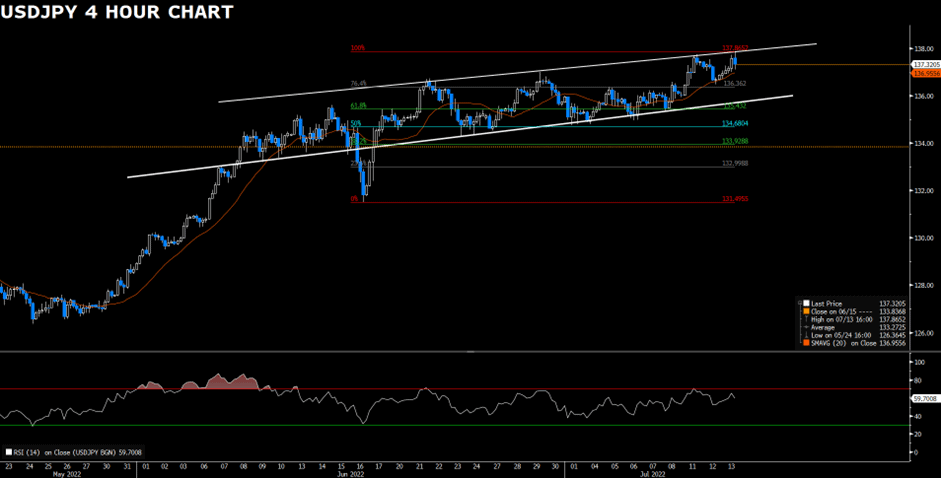Screen dimensions: 941x478
Task: Click the orange Close on 06/15 legend marker
Action: point(804,310)
